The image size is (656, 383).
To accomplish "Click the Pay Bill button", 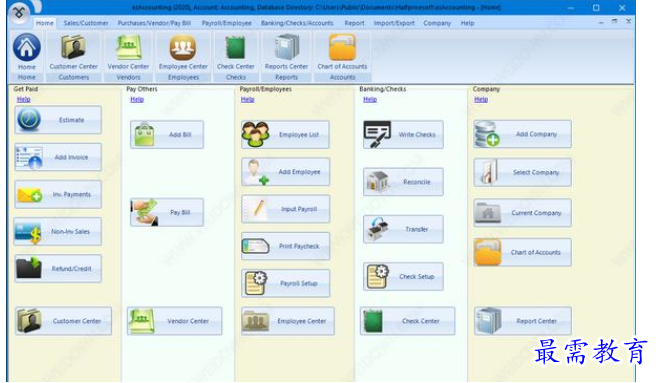I will pyautogui.click(x=167, y=212).
